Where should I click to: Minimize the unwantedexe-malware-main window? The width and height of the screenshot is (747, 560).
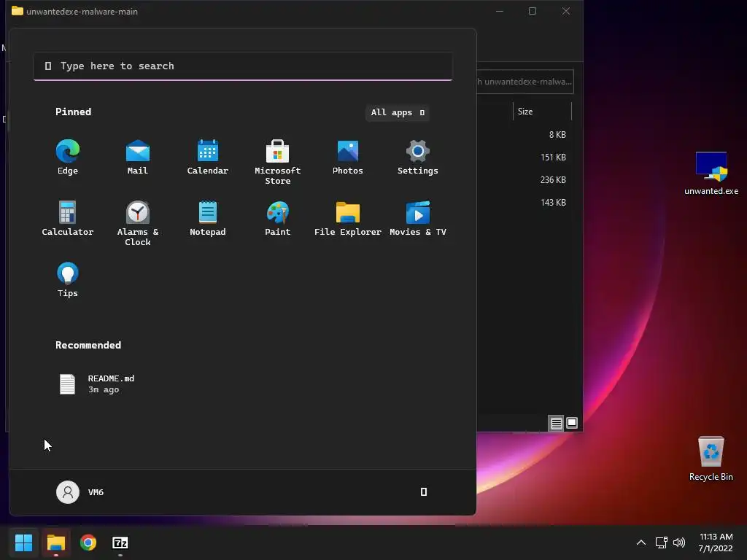500,11
